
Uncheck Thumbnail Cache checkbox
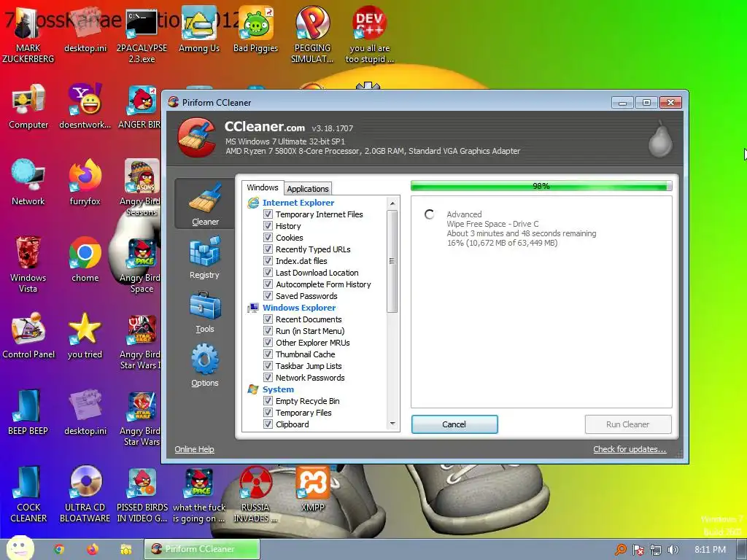pyautogui.click(x=268, y=354)
